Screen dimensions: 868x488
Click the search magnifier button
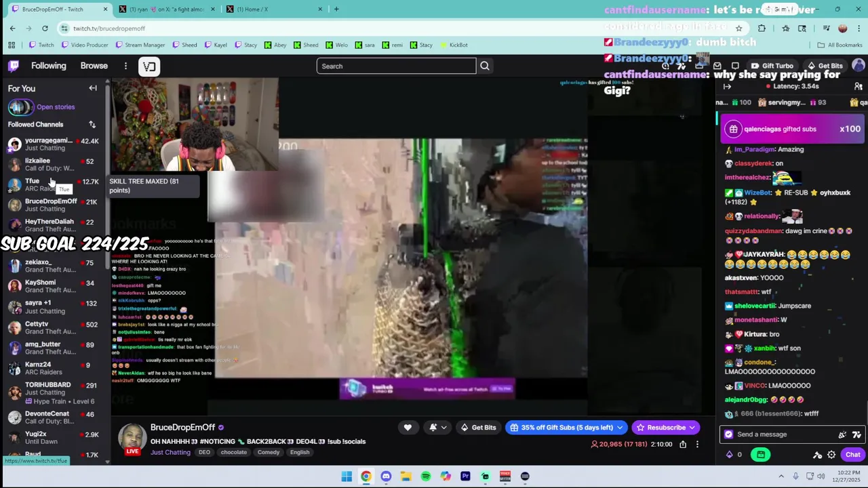point(485,66)
